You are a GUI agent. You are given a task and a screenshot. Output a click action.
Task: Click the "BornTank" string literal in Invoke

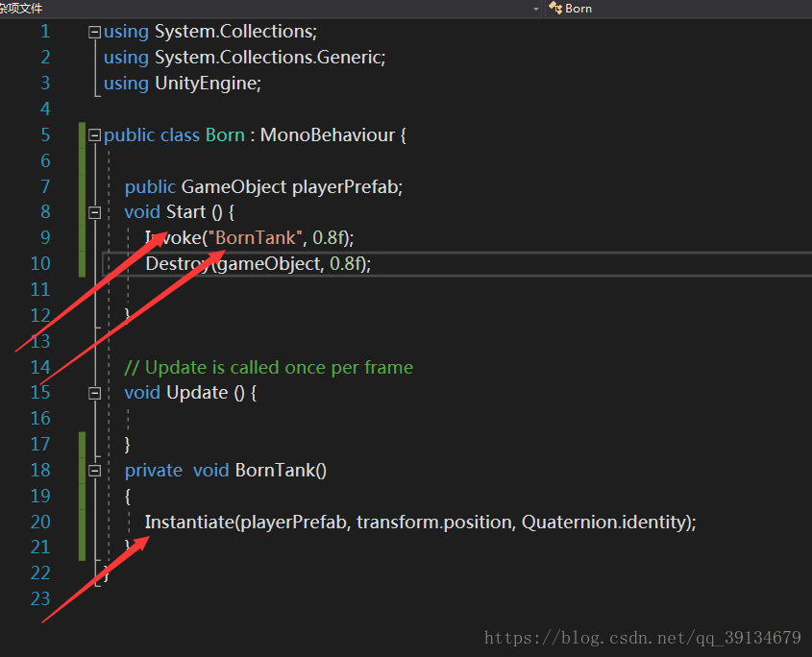(x=256, y=238)
